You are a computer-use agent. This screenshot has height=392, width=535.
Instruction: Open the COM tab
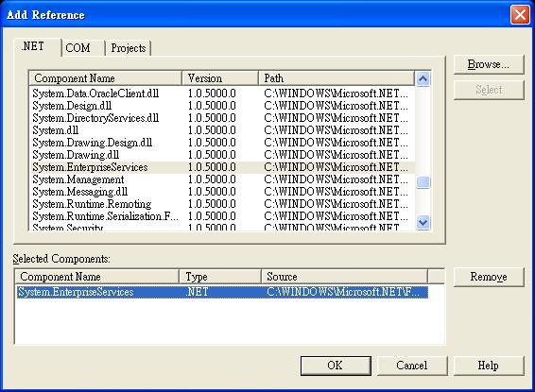(x=83, y=48)
